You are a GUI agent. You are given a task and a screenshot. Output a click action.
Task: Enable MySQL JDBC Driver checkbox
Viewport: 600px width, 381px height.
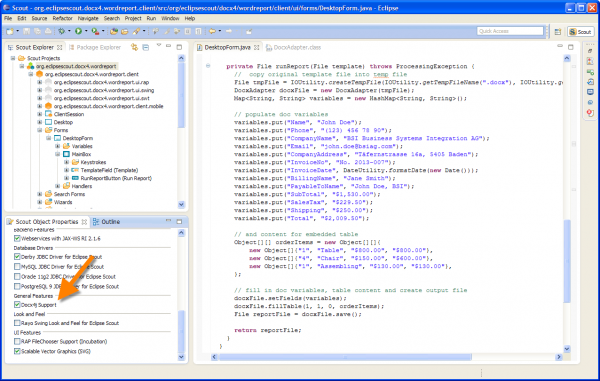pos(17,267)
